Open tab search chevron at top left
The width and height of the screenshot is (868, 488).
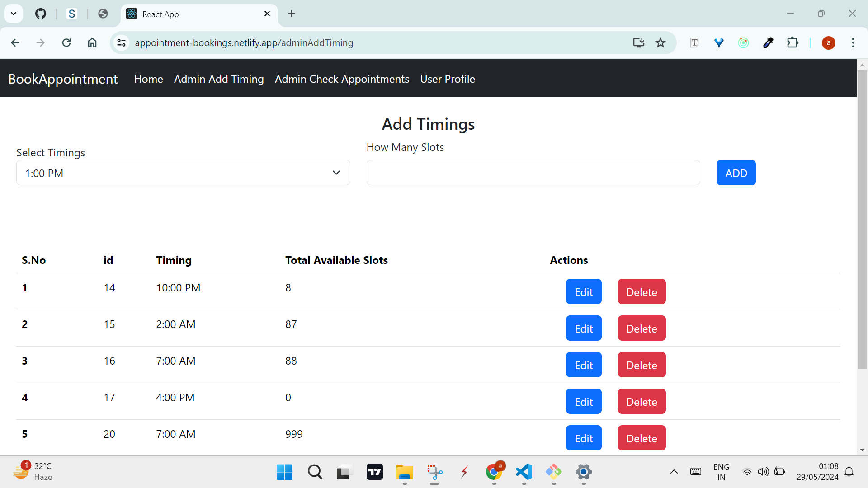click(14, 14)
